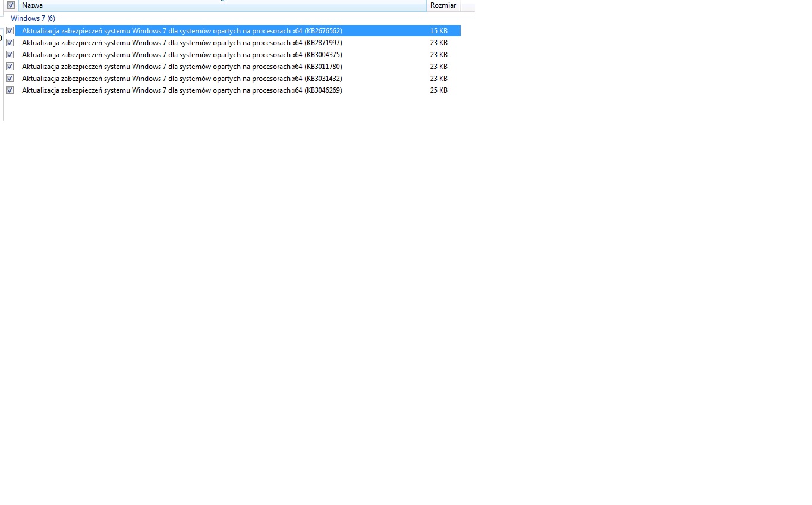Screen dimensions: 812x505
Task: Select the update row KB3031432
Action: coord(238,79)
